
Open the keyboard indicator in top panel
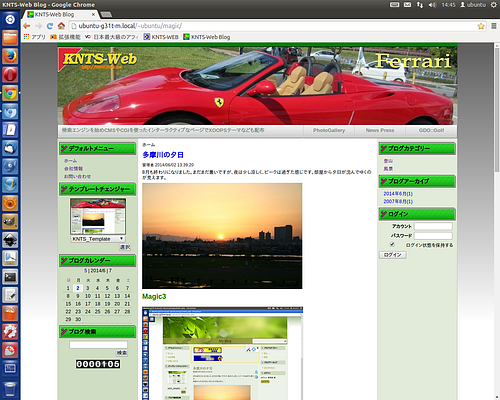click(x=394, y=5)
